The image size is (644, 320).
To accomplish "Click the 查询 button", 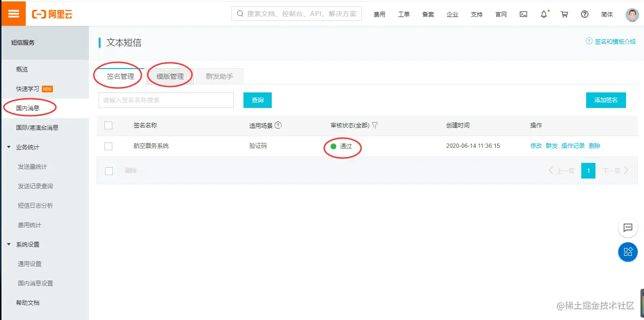I will pos(258,100).
